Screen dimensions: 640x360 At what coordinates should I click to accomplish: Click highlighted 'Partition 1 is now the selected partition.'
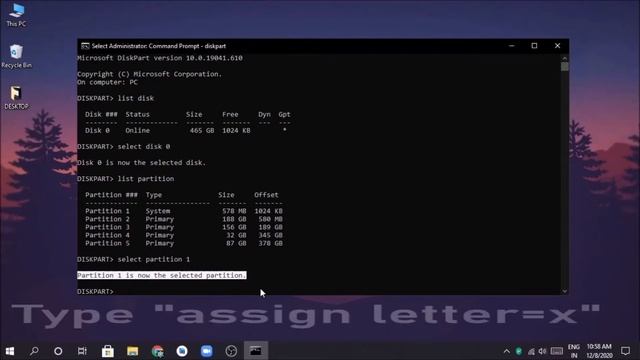[x=162, y=276]
